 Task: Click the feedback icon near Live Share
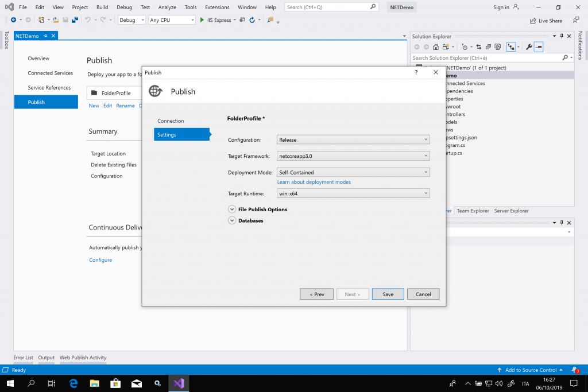tap(575, 20)
